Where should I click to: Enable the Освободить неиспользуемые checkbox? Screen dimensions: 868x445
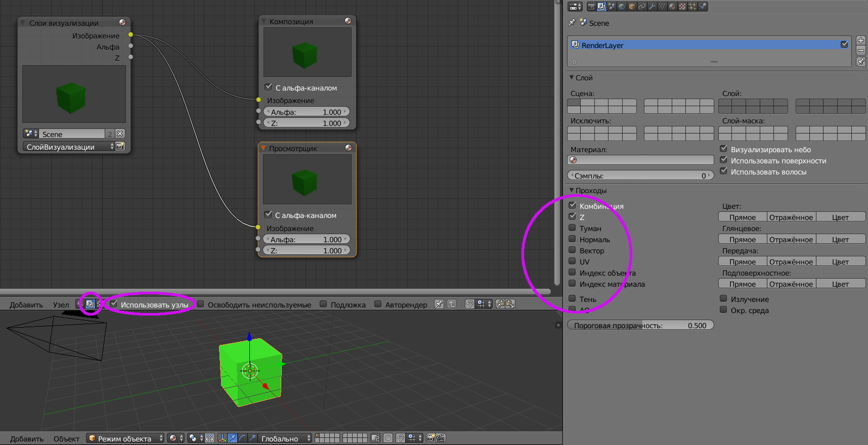201,304
